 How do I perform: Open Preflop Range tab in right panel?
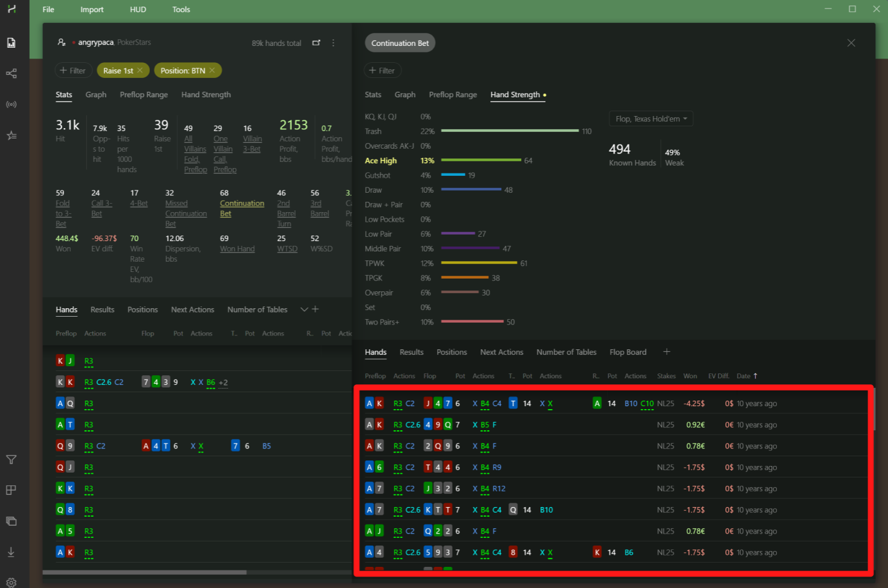coord(453,94)
